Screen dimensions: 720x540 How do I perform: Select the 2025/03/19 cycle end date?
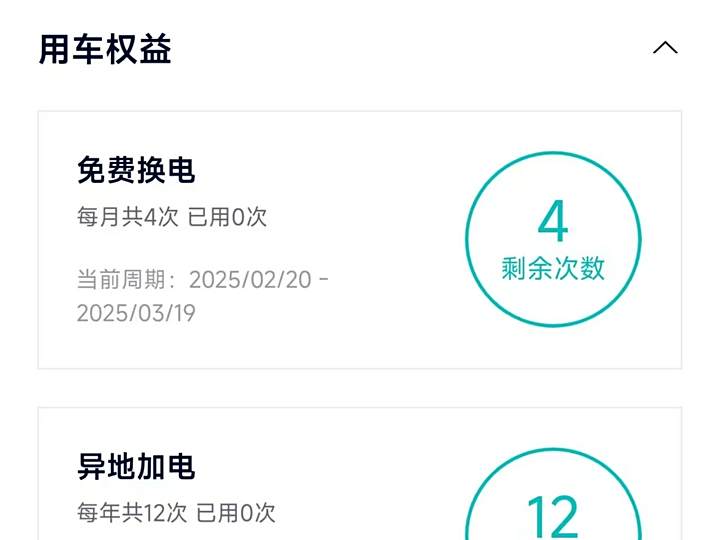coord(136,313)
